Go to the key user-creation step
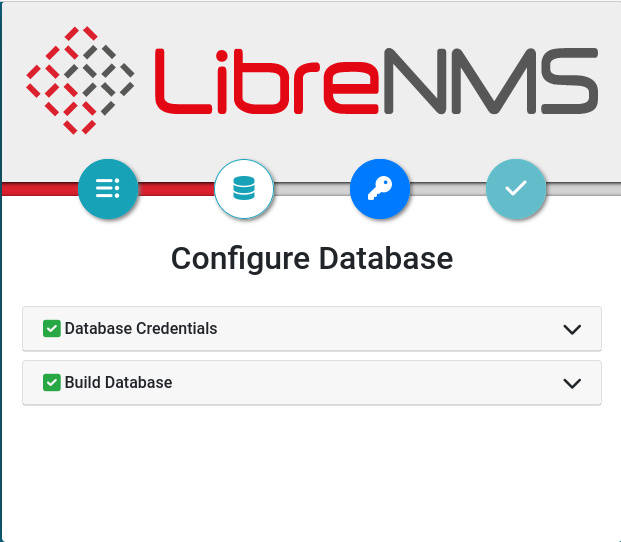 (380, 188)
